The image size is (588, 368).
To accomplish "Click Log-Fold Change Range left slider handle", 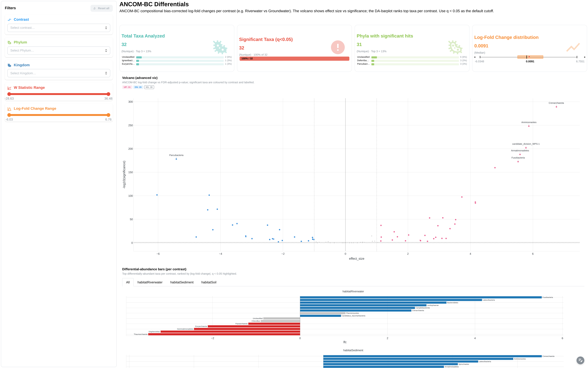I will point(9,115).
